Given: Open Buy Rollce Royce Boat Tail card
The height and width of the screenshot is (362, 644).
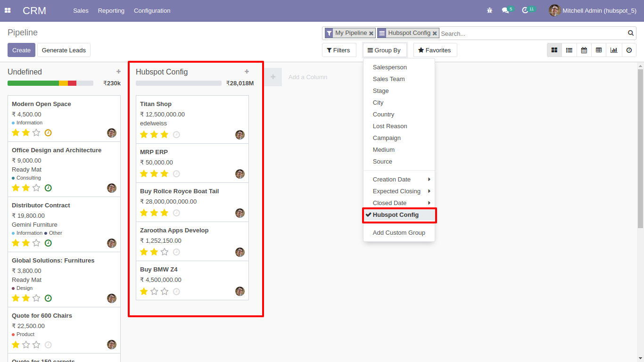Looking at the screenshot, I should (x=192, y=202).
